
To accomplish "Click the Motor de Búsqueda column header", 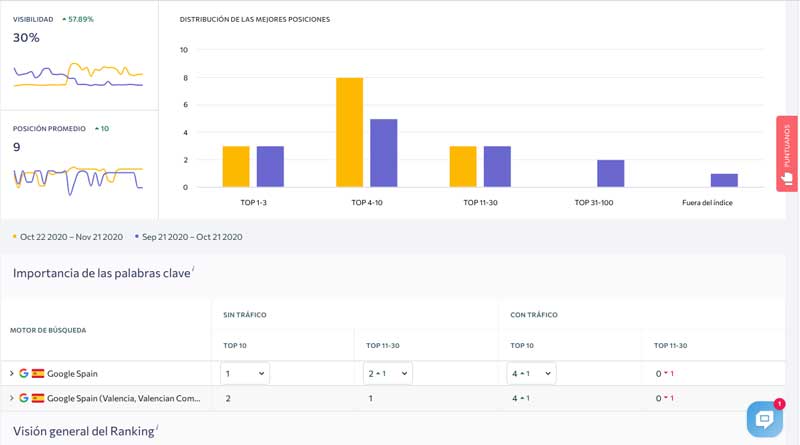I will tap(48, 330).
